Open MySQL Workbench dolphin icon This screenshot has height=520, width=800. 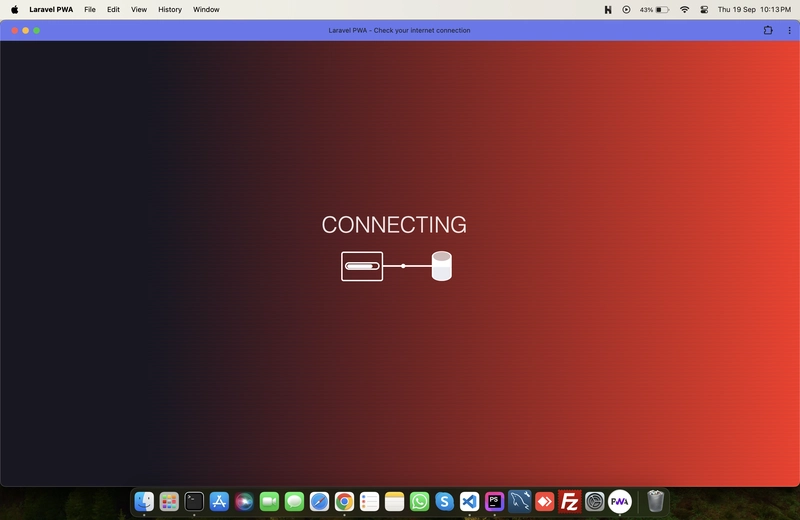519,501
